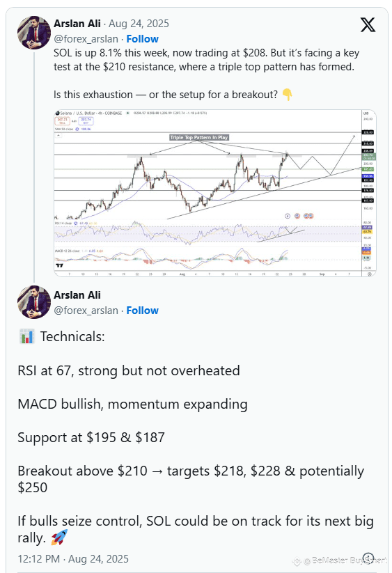Select the pointing-down emoji after breakout
Viewport: 392px width, 573px height.
tap(288, 95)
